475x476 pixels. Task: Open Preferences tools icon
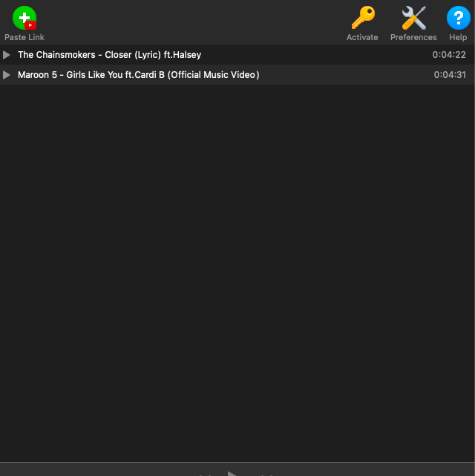(413, 18)
